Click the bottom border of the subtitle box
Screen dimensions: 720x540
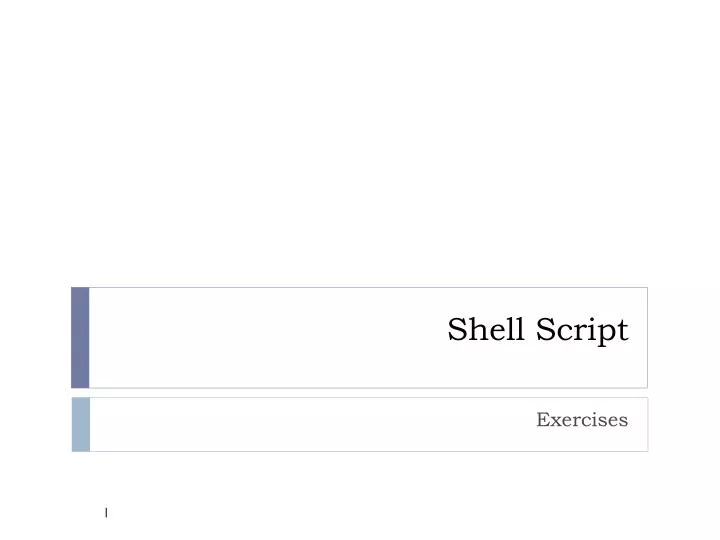369,451
